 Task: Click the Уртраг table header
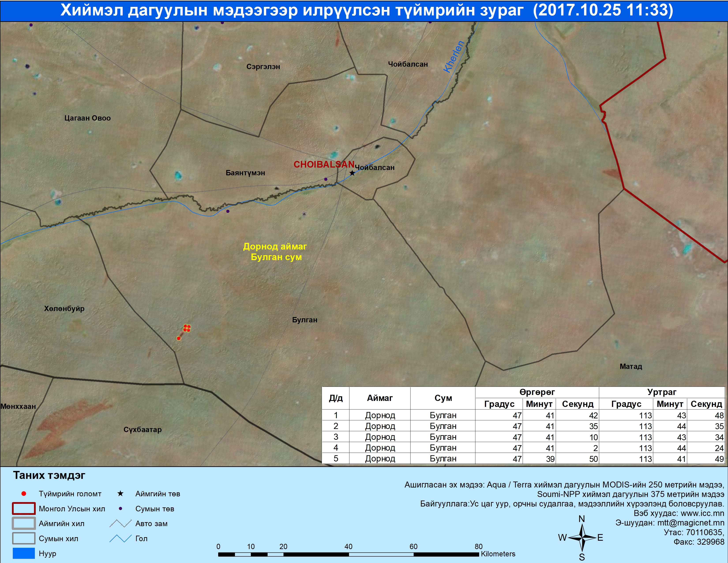coord(662,392)
